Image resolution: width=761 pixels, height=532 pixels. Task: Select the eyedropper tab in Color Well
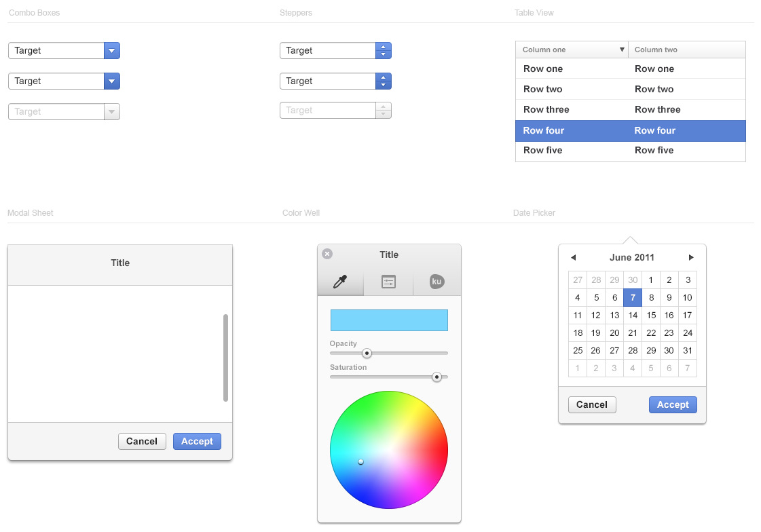point(340,282)
